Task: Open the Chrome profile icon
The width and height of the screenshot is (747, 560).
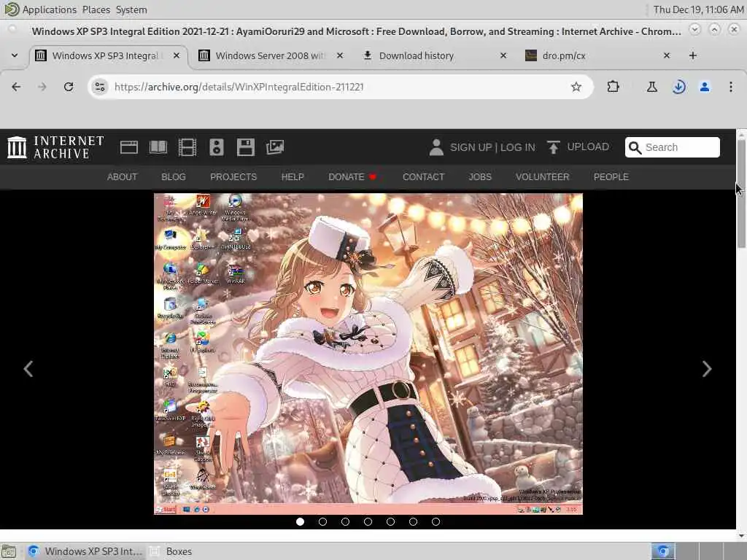Action: pos(705,87)
